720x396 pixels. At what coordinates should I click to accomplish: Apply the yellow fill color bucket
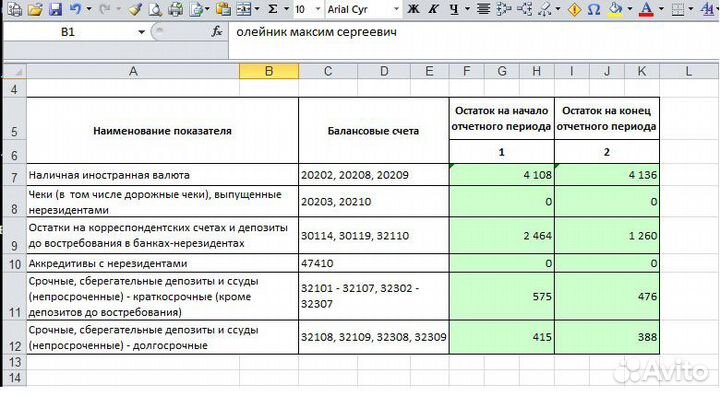click(615, 9)
